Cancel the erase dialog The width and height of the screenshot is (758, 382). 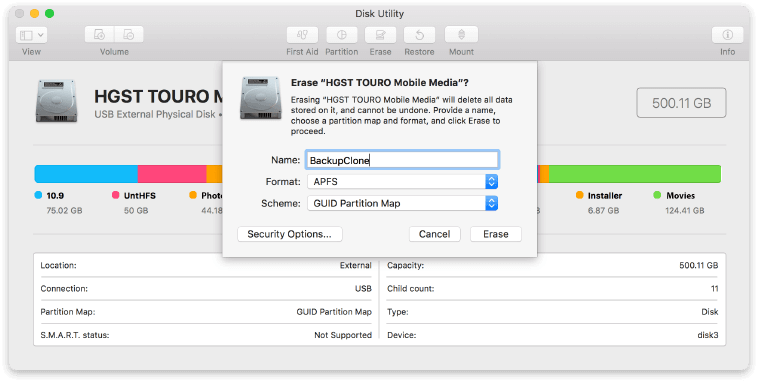click(x=435, y=234)
